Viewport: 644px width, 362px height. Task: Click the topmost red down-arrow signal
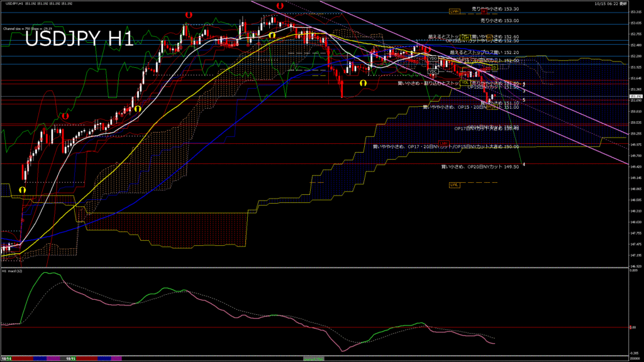point(279,6)
